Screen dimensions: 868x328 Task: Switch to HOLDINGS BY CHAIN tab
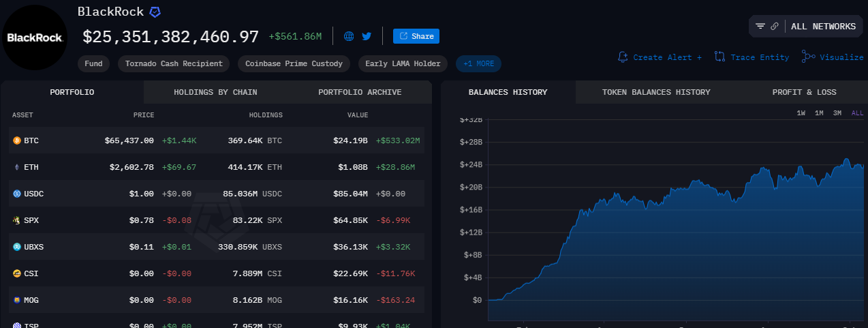tap(215, 92)
